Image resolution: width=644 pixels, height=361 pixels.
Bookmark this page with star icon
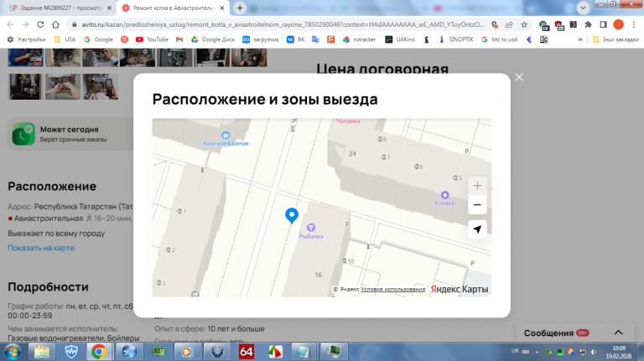coord(524,24)
